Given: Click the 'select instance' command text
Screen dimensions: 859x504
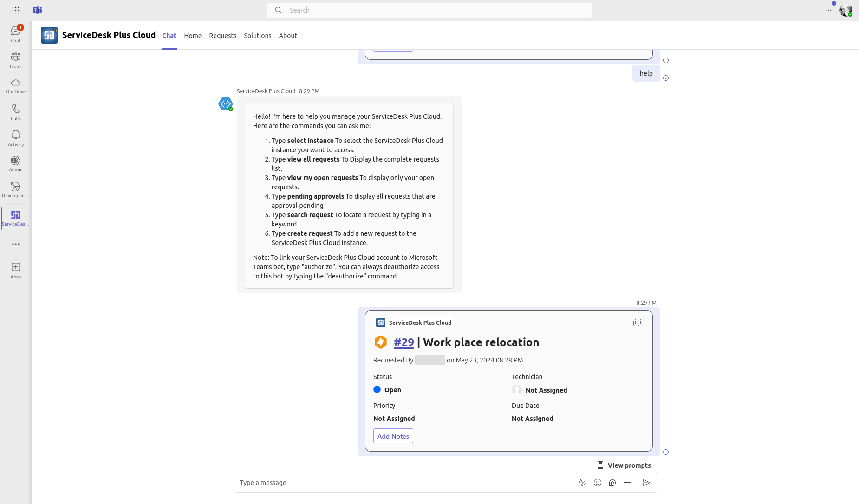Looking at the screenshot, I should pos(311,141).
